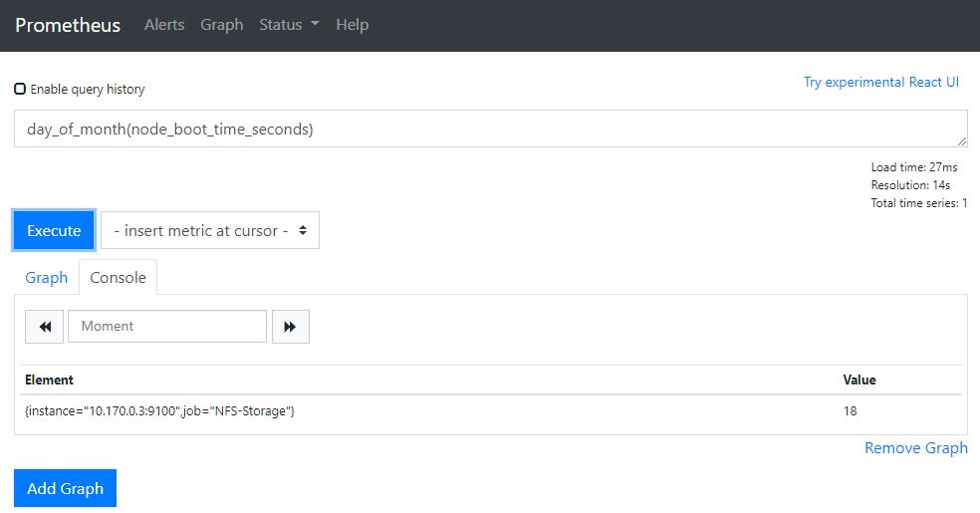Step forward in evaluation time
This screenshot has width=980, height=513.
point(290,327)
